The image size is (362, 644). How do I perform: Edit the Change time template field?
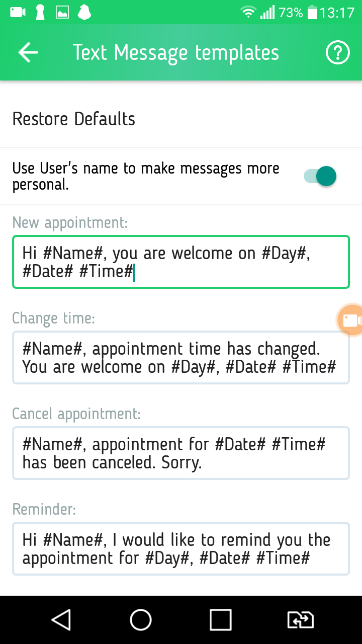click(181, 358)
